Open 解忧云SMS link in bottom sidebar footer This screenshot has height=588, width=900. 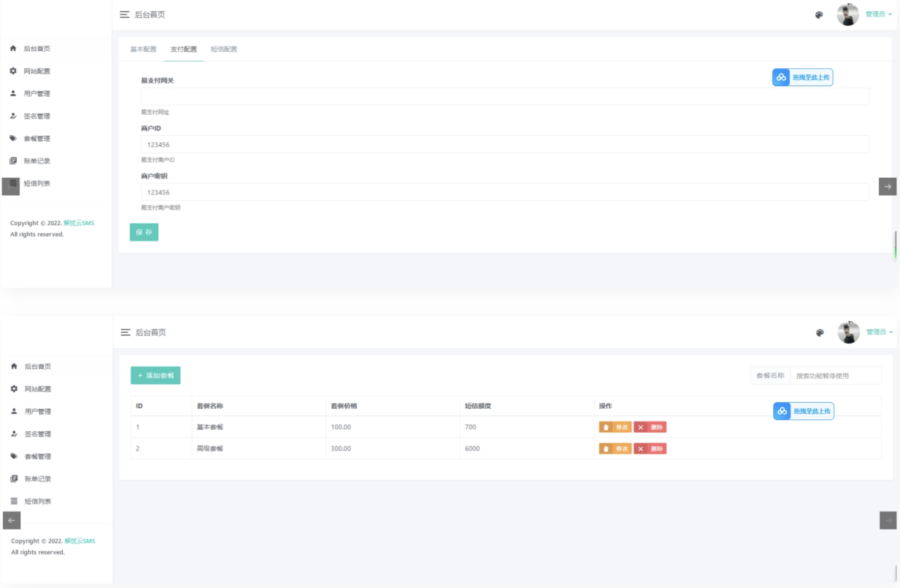[x=79, y=541]
